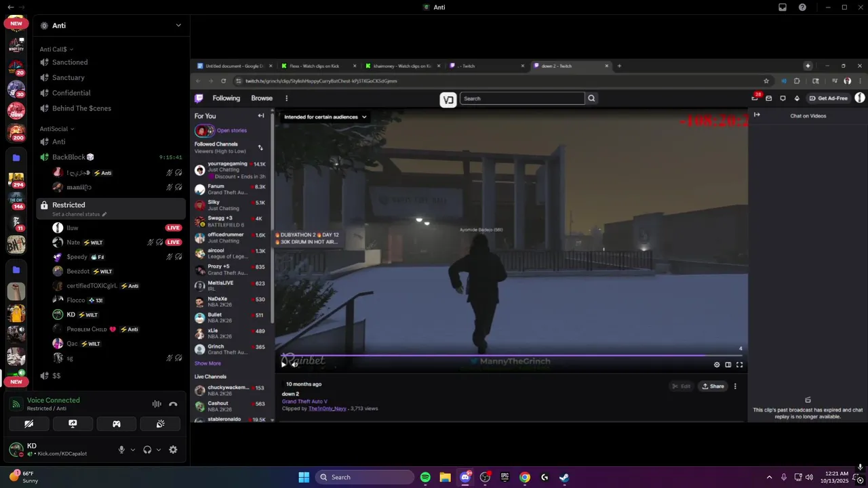
Task: Enter fullscreen on clip player
Action: coord(740,365)
